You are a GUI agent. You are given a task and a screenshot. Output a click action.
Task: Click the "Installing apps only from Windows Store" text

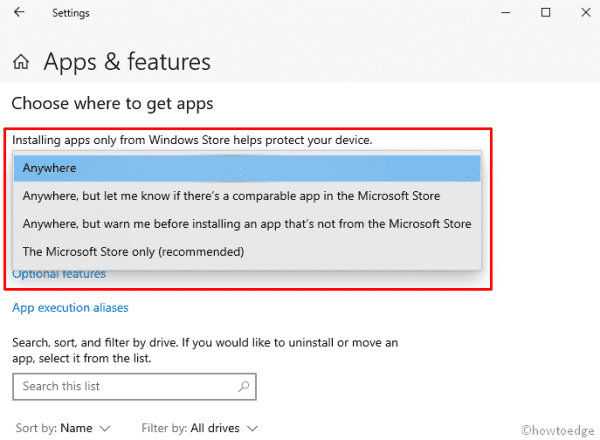point(192,140)
